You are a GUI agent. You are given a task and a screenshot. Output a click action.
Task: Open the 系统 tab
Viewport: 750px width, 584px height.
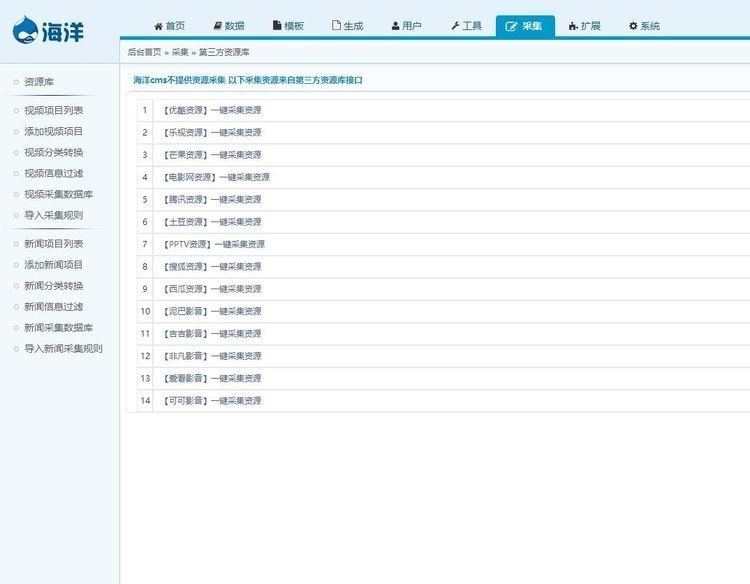tap(644, 26)
